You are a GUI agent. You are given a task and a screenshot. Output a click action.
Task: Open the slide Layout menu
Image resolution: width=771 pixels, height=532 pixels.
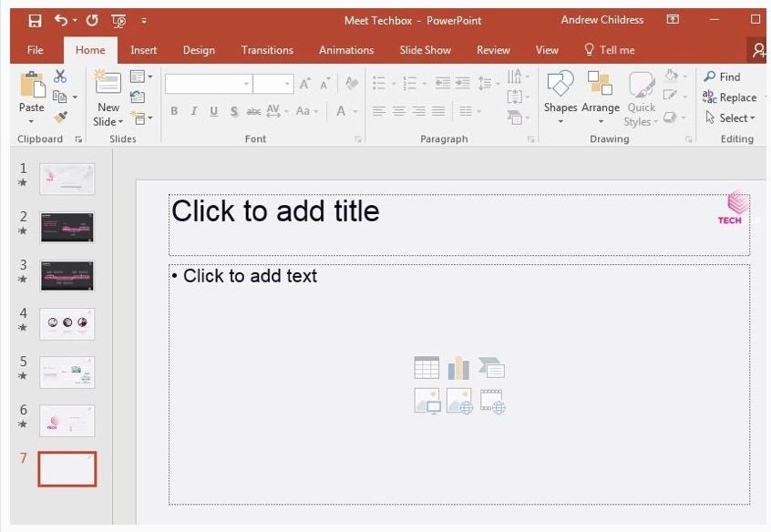pyautogui.click(x=141, y=77)
